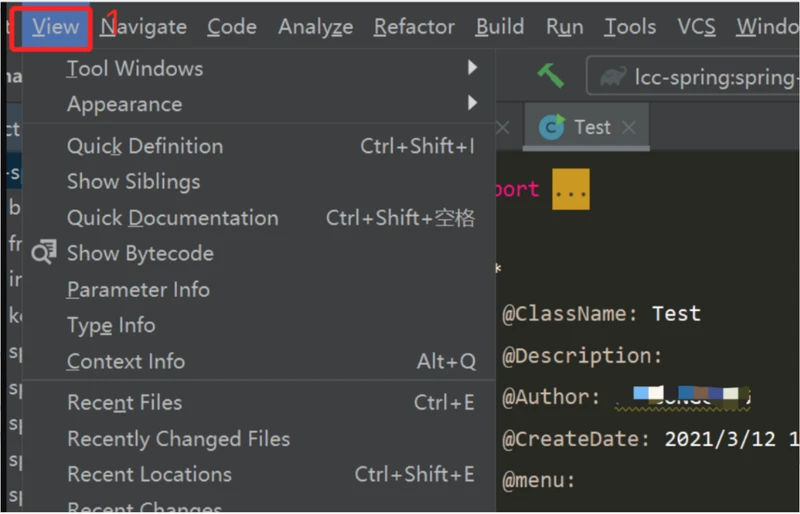Click the Show Bytecode magnifier icon

pyautogui.click(x=44, y=254)
